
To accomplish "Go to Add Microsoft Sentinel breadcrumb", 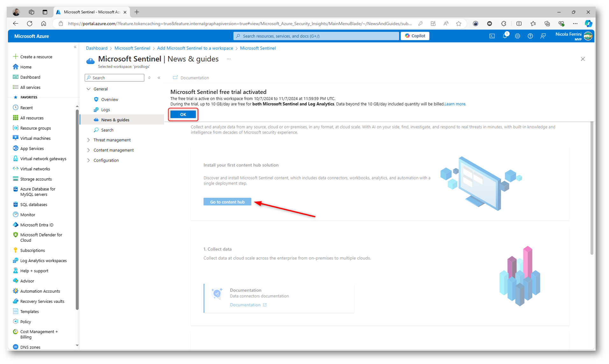I will click(195, 48).
